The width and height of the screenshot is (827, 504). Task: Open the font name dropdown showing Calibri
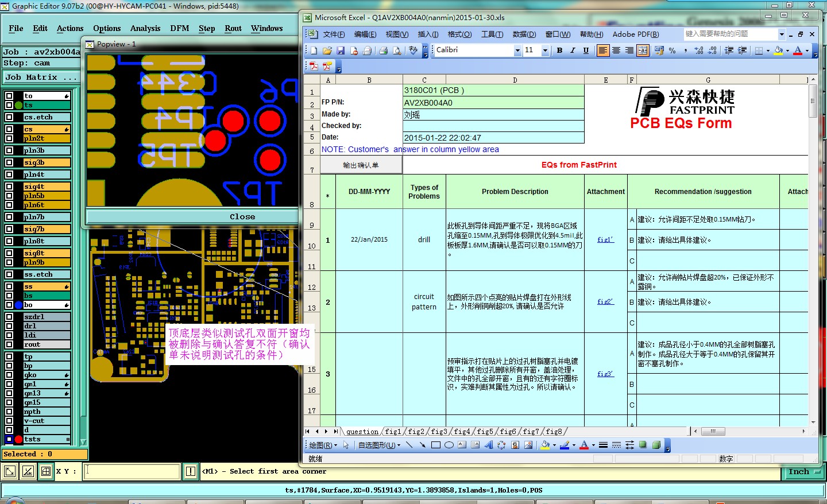(x=517, y=51)
